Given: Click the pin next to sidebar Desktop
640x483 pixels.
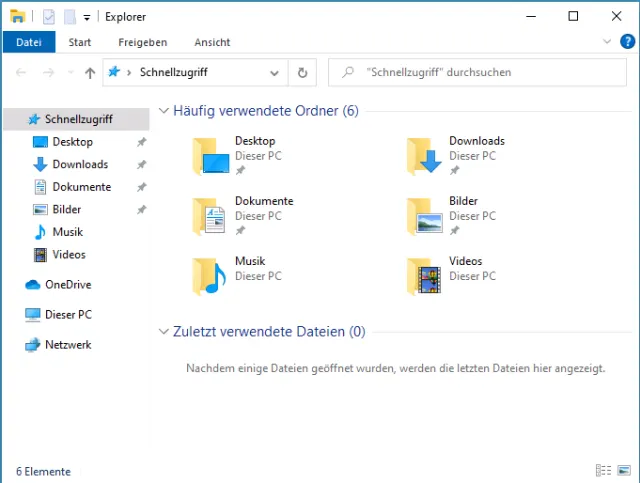Looking at the screenshot, I should (x=141, y=142).
